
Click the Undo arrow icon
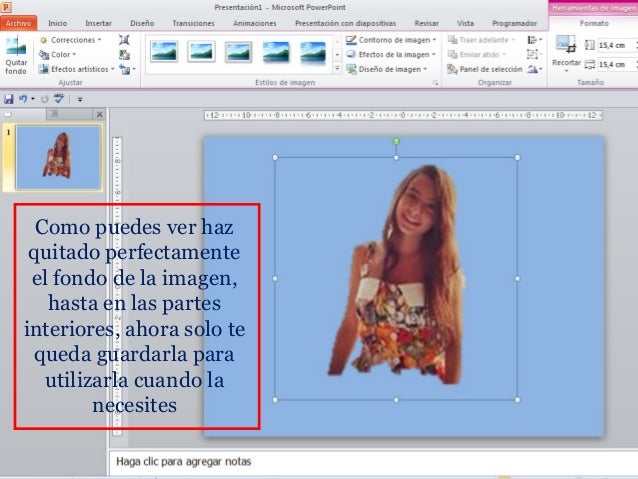pyautogui.click(x=24, y=100)
